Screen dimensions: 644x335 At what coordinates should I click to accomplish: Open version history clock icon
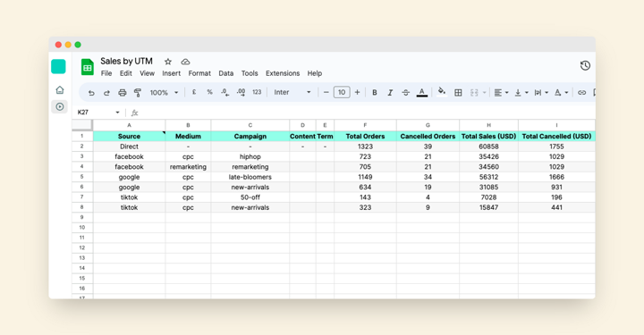point(585,65)
